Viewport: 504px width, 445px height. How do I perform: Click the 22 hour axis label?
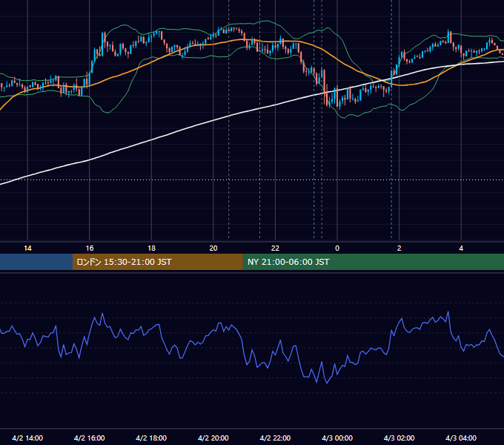click(275, 248)
